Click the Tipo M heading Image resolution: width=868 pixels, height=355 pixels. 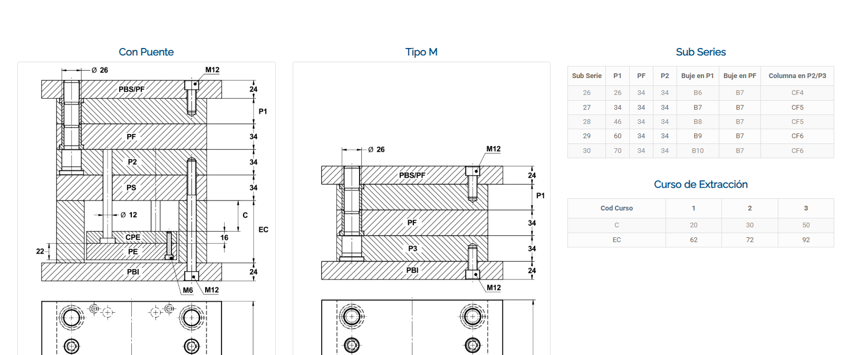tap(421, 52)
